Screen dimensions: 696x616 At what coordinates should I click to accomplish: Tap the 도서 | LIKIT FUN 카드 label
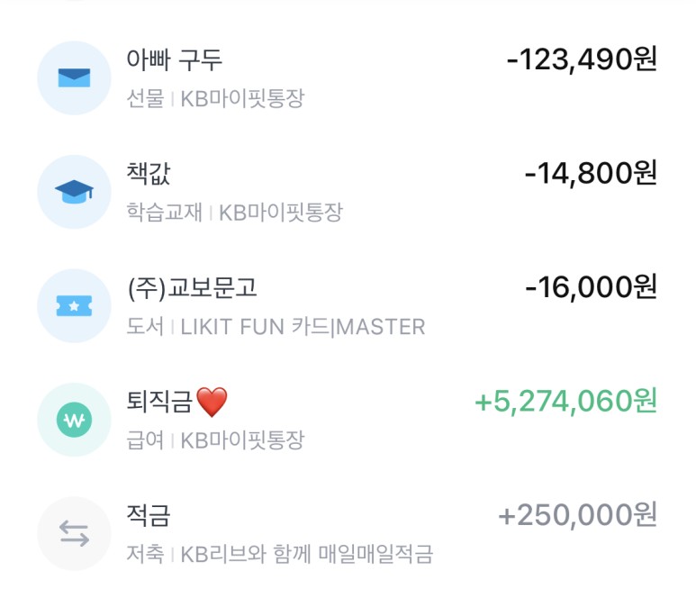tap(276, 327)
